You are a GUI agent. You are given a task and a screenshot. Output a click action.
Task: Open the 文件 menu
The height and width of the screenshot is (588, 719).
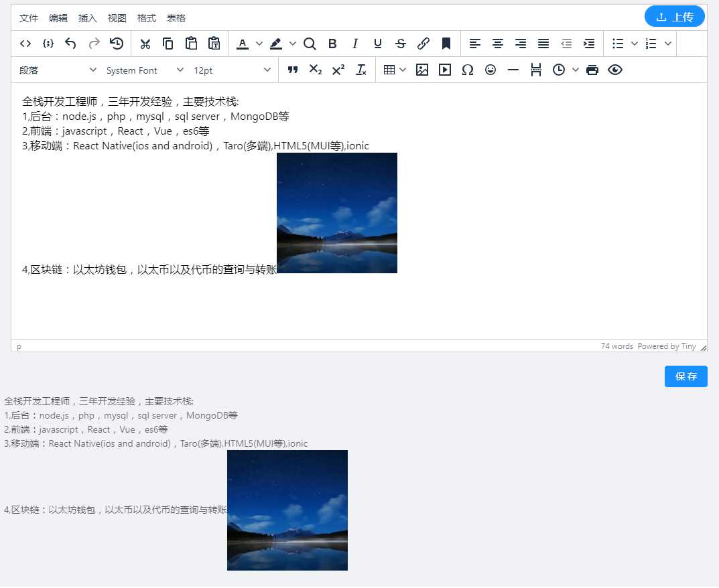point(28,18)
